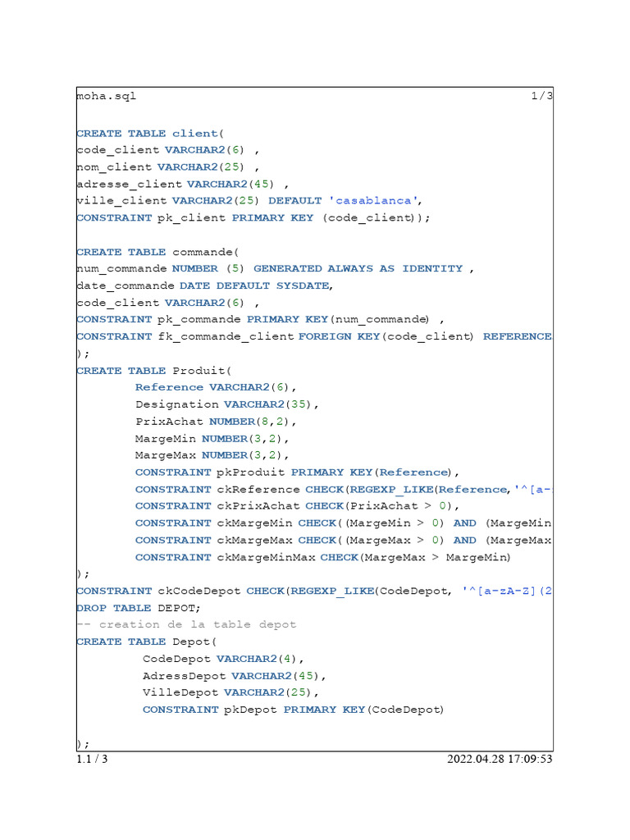The height and width of the screenshot is (840, 630).
Task: Click the comment creation de la table depot
Action: pos(186,624)
